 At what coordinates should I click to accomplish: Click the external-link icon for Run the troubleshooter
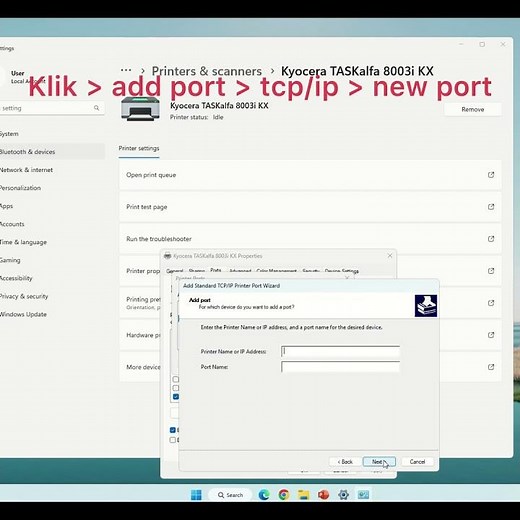pos(491,239)
